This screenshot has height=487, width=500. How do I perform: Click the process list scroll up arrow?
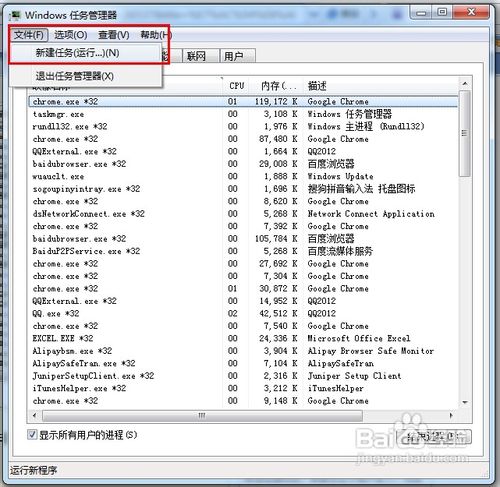tap(465, 84)
